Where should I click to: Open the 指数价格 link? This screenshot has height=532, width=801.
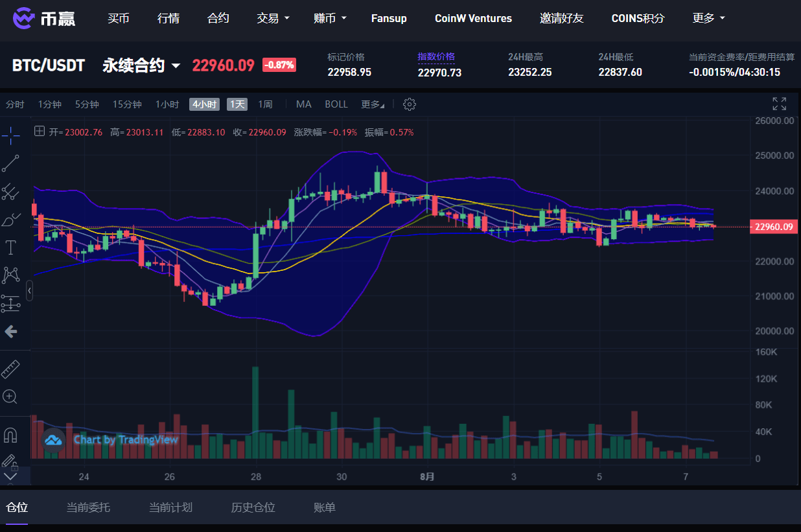coord(436,57)
